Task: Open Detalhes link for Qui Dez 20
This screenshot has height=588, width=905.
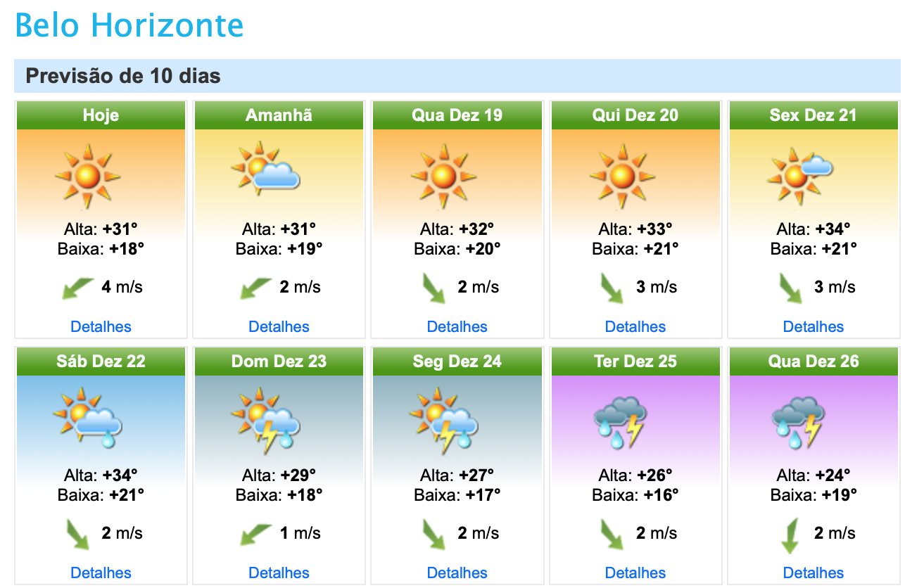Action: [x=635, y=326]
